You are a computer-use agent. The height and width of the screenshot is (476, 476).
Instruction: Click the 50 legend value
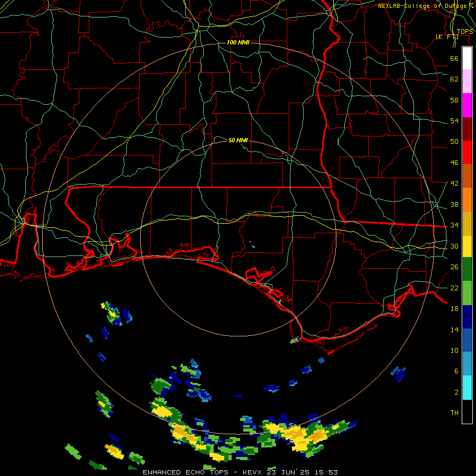tap(454, 142)
